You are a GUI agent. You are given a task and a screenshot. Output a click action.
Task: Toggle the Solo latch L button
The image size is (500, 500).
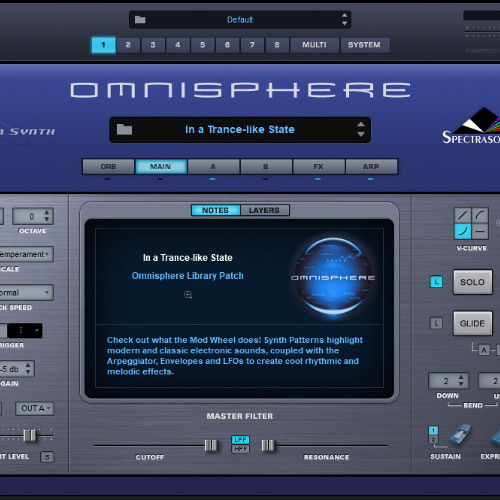point(436,282)
